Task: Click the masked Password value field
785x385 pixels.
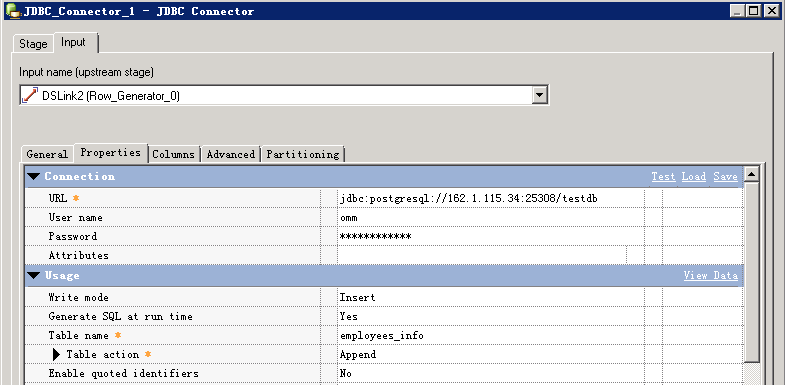Action: pos(491,236)
